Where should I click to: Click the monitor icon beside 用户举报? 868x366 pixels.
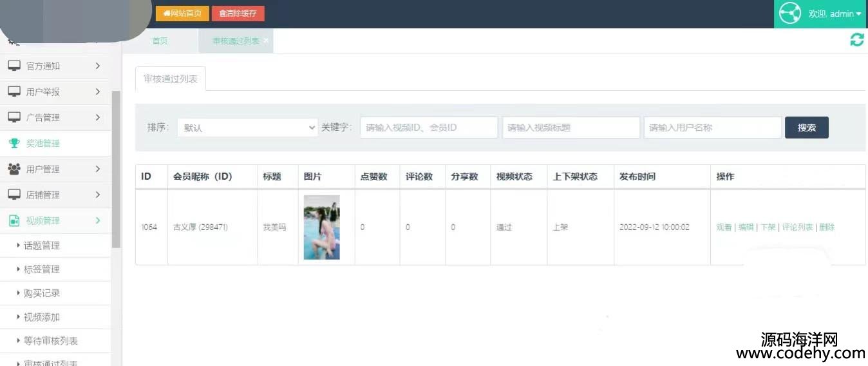(x=14, y=91)
